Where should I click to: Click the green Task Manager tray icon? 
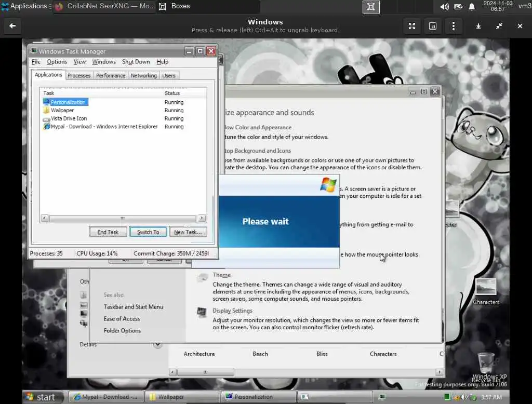(447, 397)
